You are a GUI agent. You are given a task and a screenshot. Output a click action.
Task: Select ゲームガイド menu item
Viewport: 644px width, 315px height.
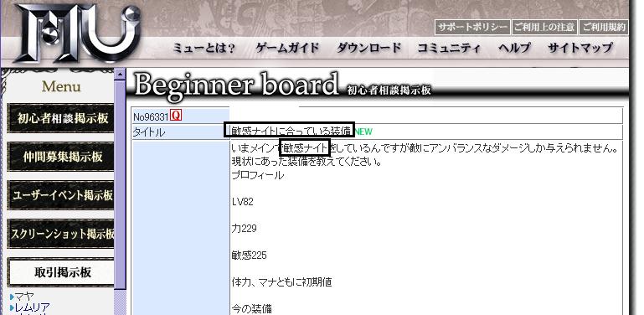(287, 49)
